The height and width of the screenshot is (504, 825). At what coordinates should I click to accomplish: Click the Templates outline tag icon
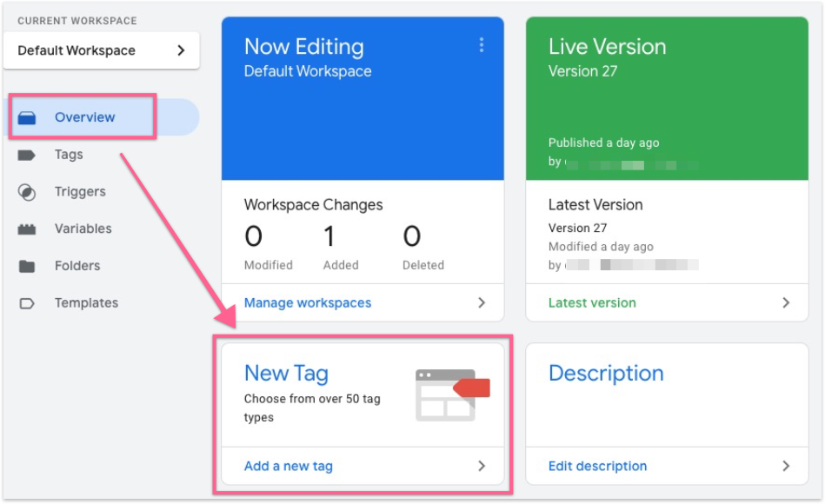pyautogui.click(x=27, y=303)
